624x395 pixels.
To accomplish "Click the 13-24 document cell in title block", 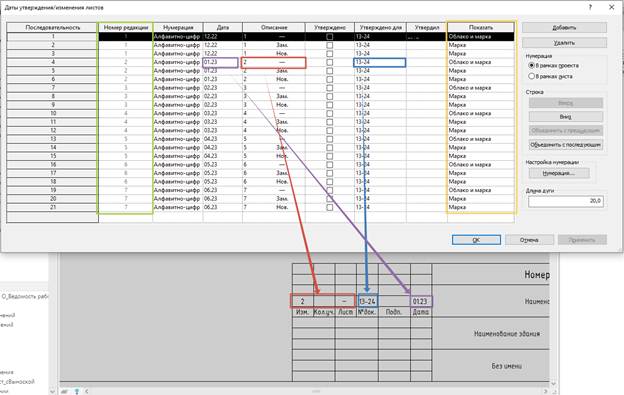I will 367,301.
